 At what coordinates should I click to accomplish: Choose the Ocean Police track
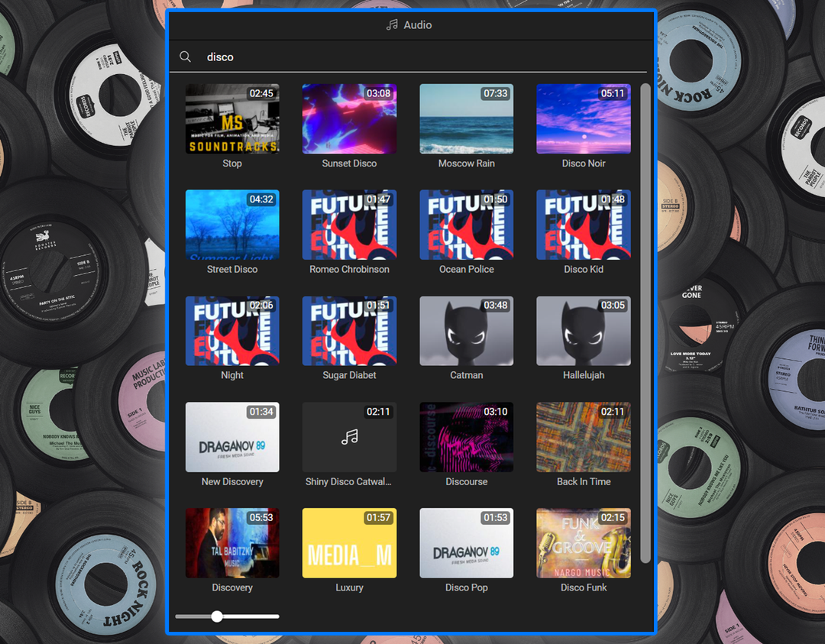pos(466,225)
